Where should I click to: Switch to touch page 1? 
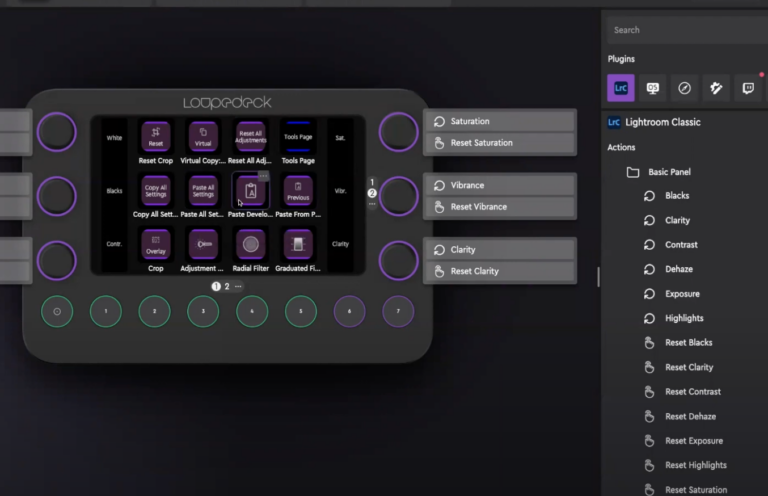pyautogui.click(x=216, y=286)
